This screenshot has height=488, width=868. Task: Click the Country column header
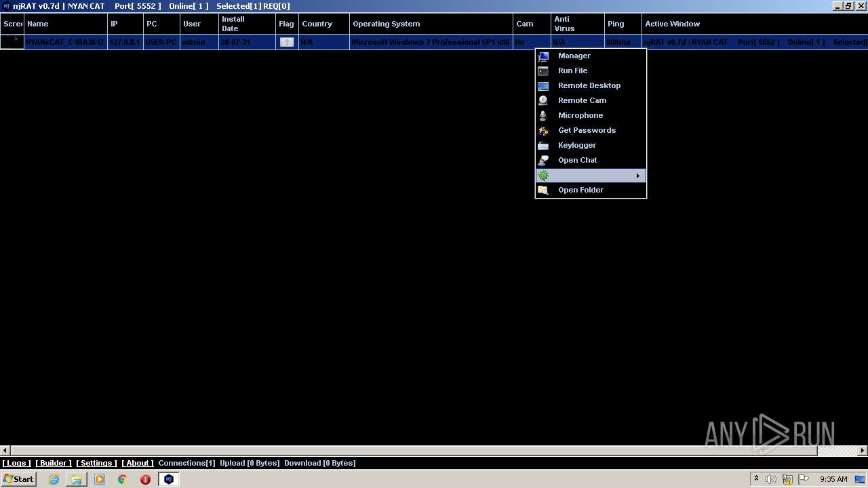[324, 24]
